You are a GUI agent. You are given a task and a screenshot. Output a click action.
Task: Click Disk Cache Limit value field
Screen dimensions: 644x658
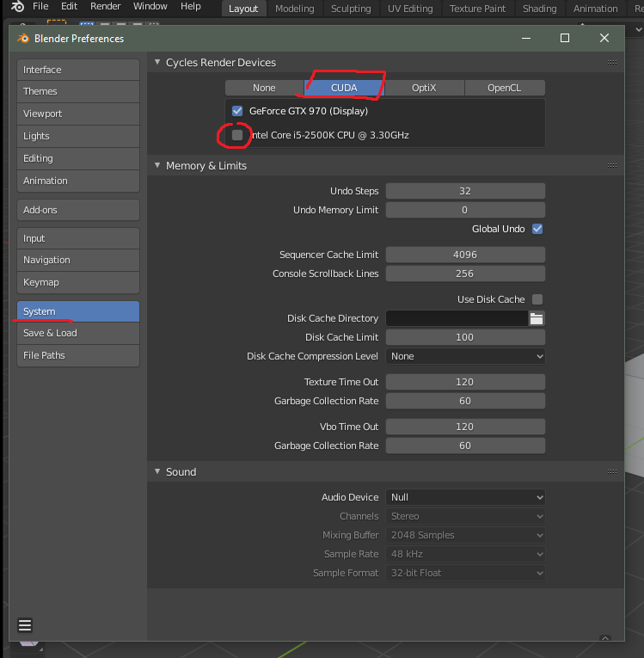click(465, 337)
